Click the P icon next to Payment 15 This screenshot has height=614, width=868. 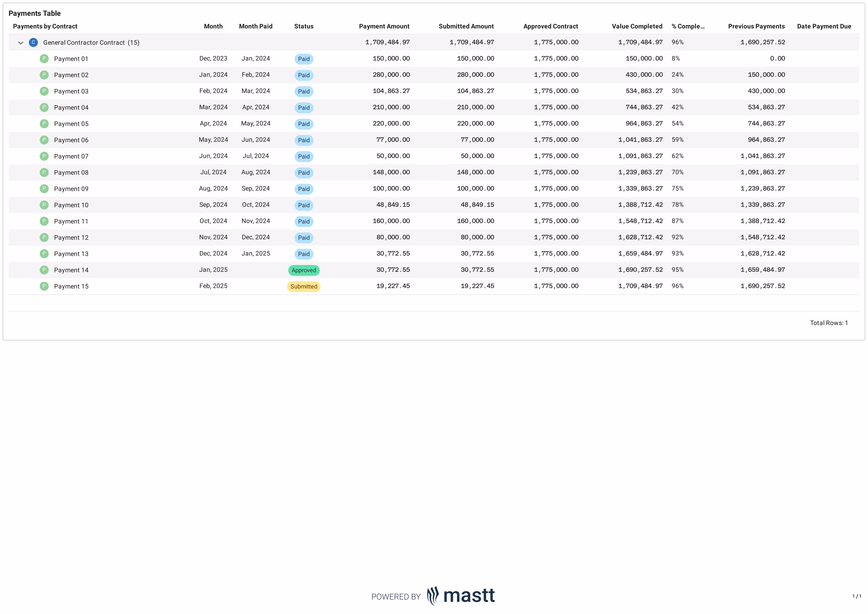(44, 286)
